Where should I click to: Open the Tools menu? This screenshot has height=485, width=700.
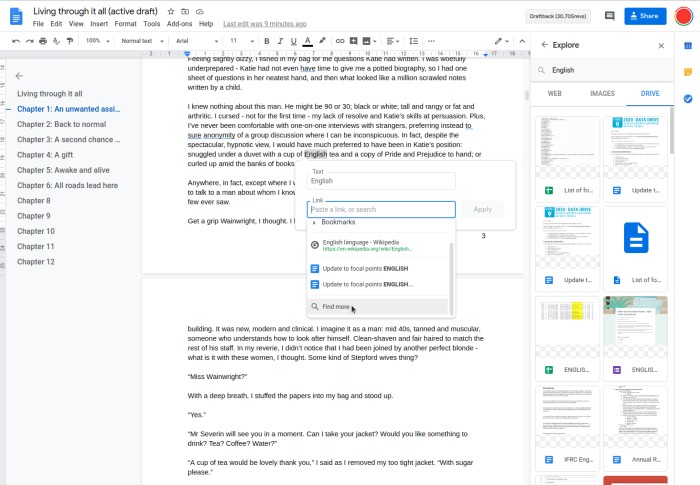[x=152, y=24]
